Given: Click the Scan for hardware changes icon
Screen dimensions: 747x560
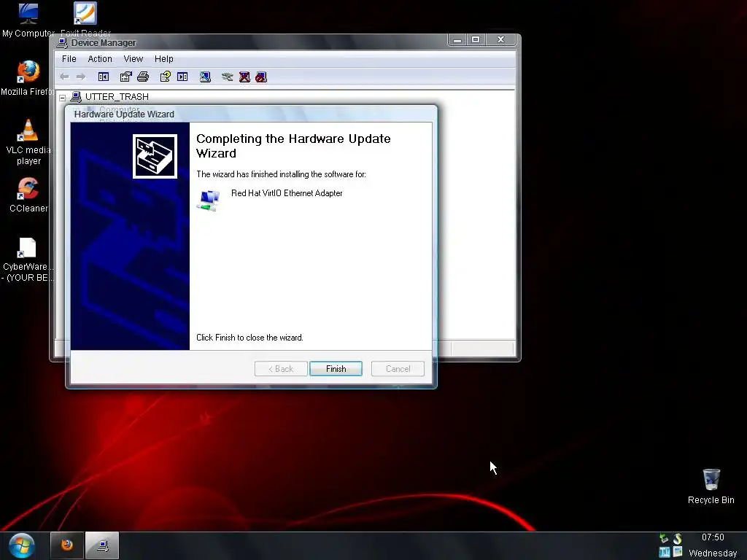Looking at the screenshot, I should click(x=205, y=77).
